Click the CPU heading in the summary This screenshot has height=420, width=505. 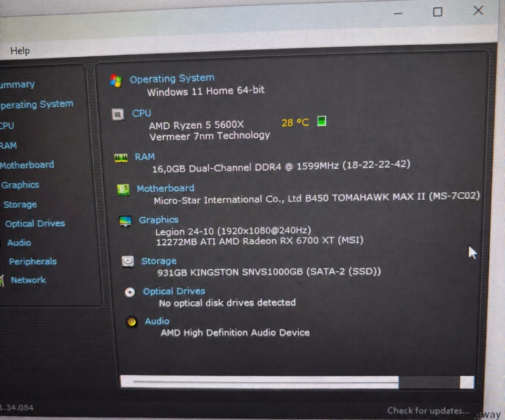click(x=142, y=114)
